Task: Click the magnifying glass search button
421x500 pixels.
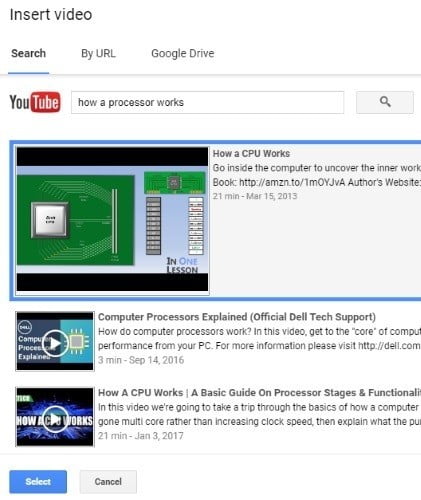Action: (x=385, y=102)
